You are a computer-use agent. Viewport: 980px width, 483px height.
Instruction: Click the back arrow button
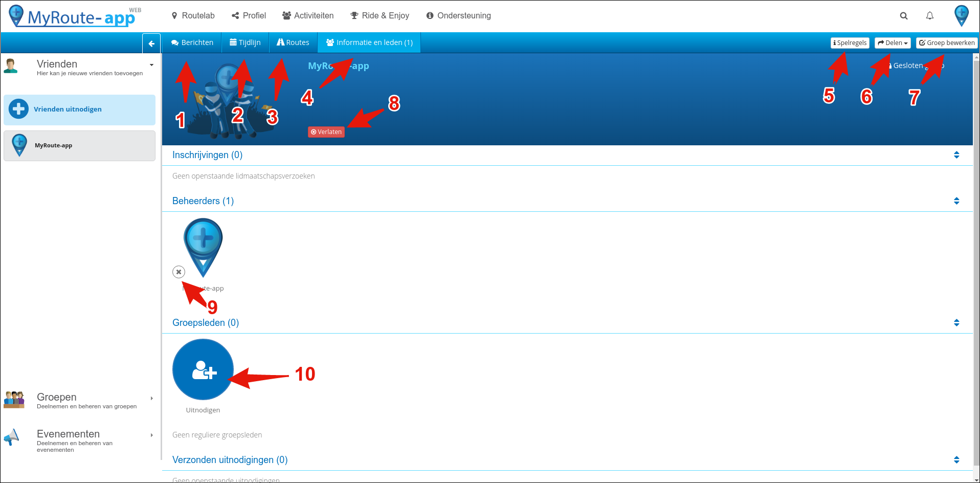click(x=151, y=43)
